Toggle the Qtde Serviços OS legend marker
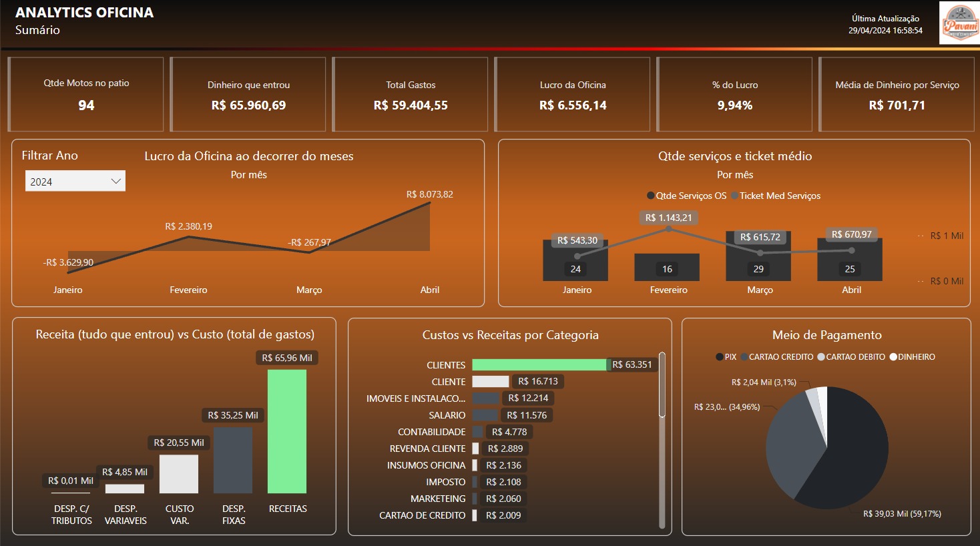The height and width of the screenshot is (546, 980). [x=651, y=196]
